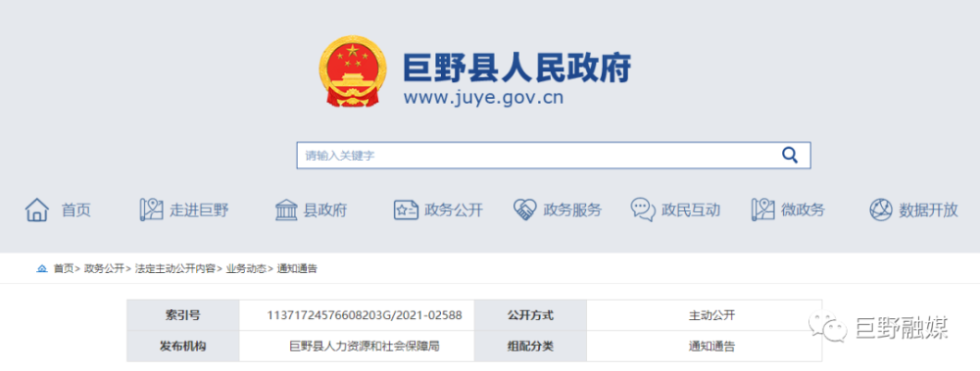Click the card icon next to 政务公开
The image size is (980, 371).
coord(406,209)
